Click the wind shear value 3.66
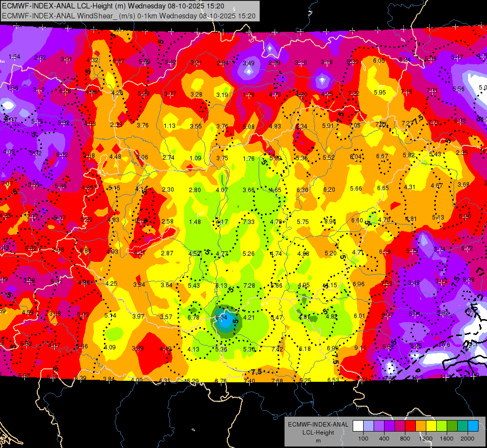 tap(248, 190)
